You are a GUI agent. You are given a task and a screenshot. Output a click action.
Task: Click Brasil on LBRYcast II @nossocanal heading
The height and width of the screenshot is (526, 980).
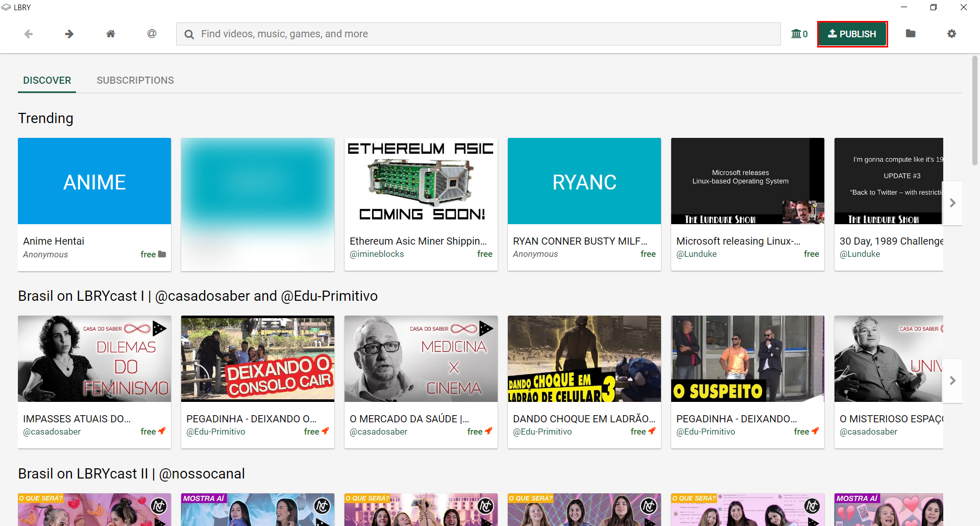pyautogui.click(x=132, y=474)
